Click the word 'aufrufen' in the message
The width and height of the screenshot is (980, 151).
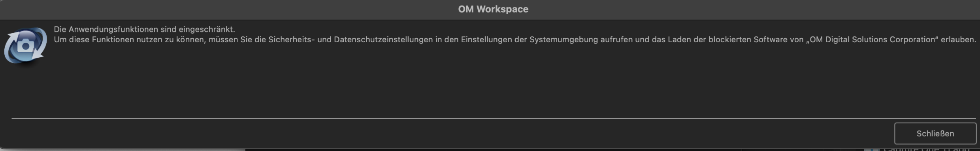[616, 40]
